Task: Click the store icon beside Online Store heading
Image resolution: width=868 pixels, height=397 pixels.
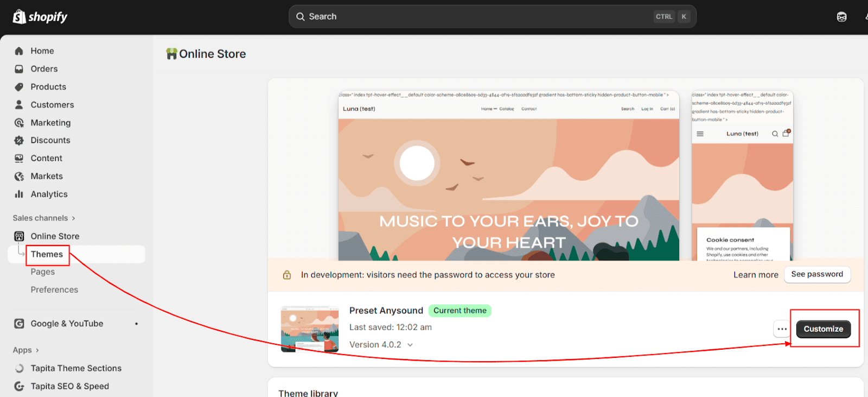Action: coord(171,54)
